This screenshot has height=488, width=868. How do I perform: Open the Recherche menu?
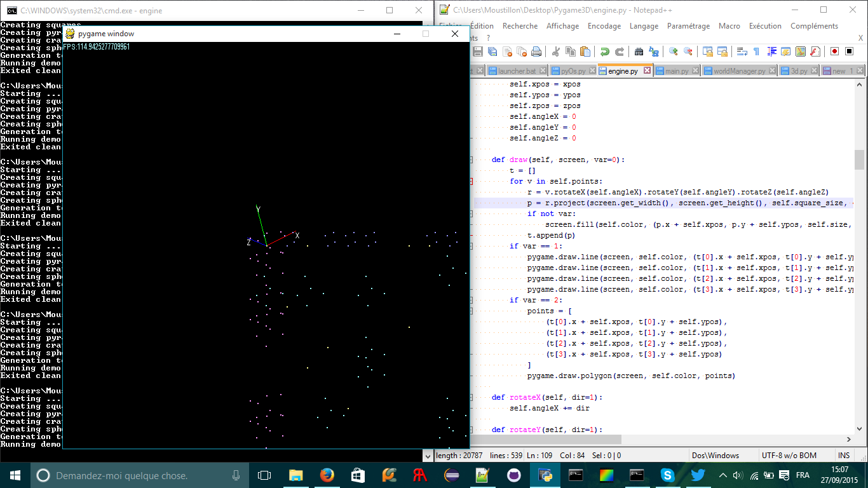coord(520,26)
